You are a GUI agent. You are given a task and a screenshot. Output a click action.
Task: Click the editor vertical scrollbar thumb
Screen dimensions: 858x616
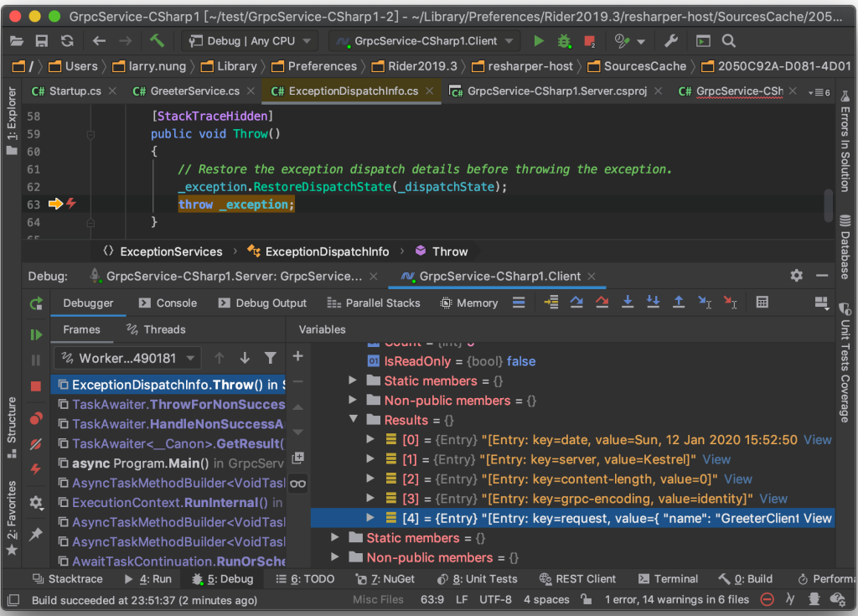coord(829,205)
